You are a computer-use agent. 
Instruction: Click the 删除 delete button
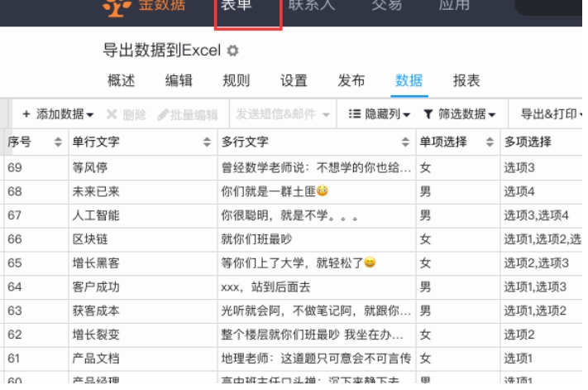point(127,114)
